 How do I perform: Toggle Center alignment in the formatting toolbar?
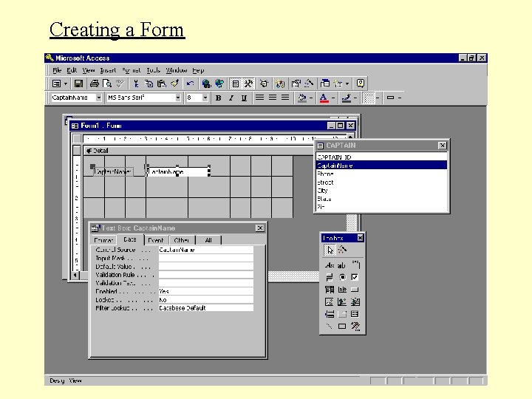(273, 98)
